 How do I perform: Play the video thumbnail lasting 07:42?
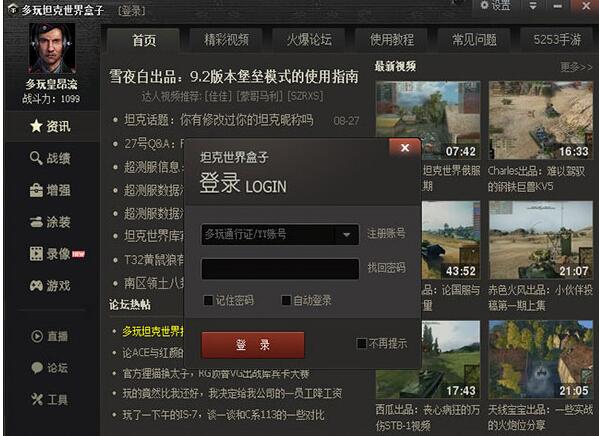[427, 120]
